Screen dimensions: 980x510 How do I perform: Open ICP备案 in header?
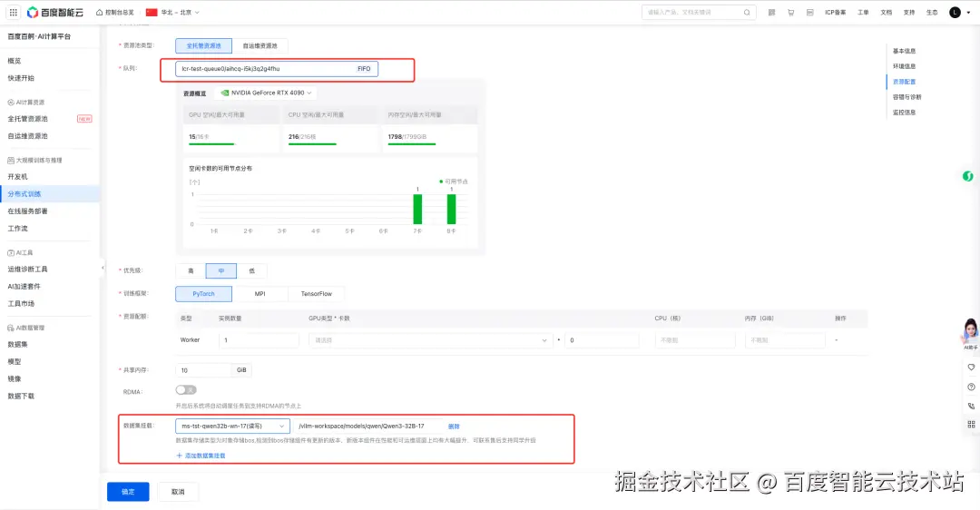tap(835, 12)
